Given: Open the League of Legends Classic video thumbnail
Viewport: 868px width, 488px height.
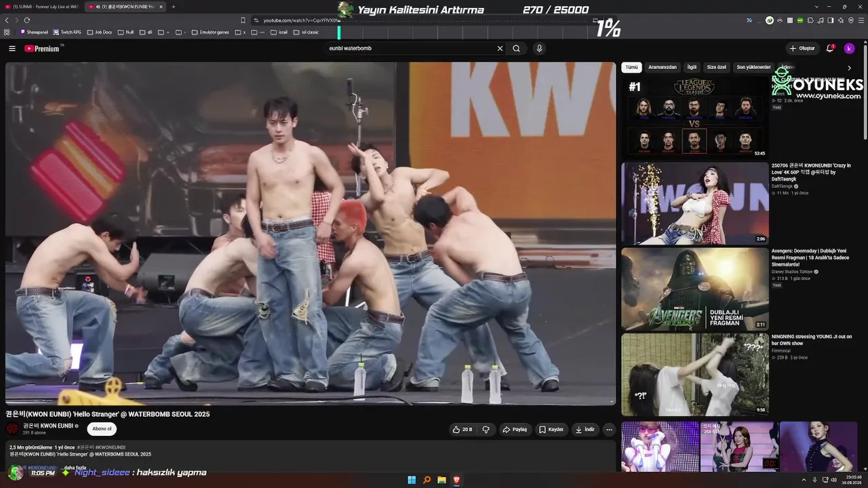Looking at the screenshot, I should click(x=694, y=117).
